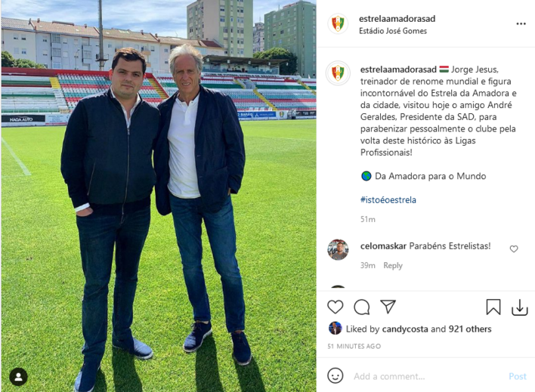The height and width of the screenshot is (392, 535).
Task: Reply to celomaskar's comment
Action: (x=393, y=265)
